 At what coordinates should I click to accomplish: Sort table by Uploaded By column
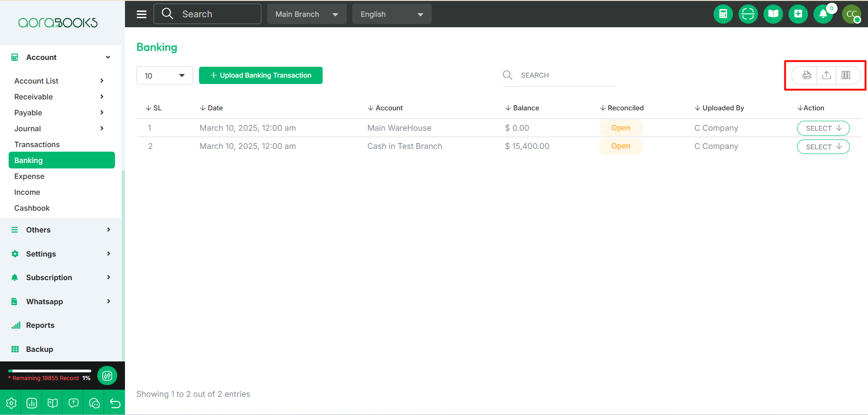719,108
